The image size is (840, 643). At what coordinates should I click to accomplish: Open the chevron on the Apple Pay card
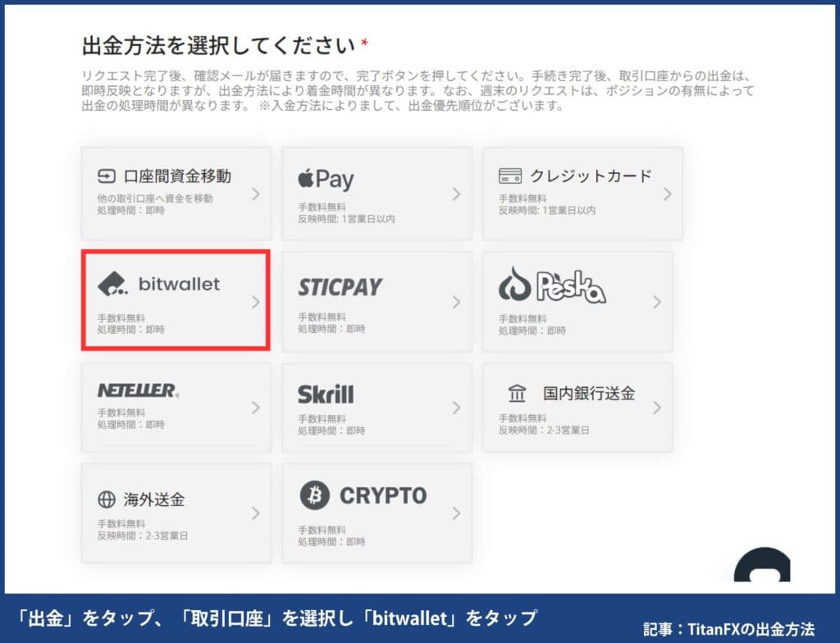456,194
